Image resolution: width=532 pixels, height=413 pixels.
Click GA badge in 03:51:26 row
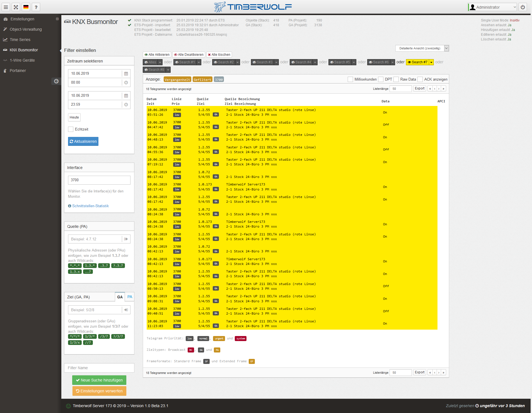point(216,115)
